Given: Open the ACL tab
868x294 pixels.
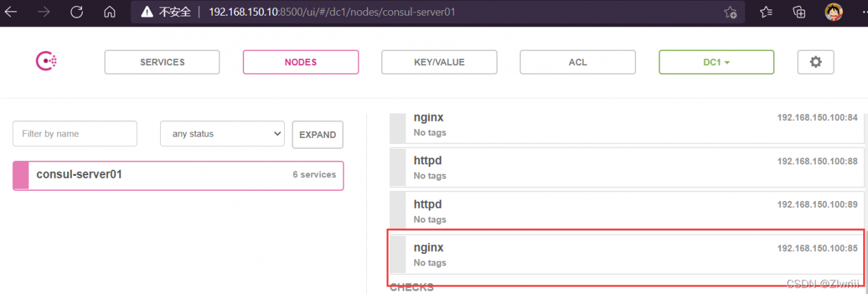Looking at the screenshot, I should click(578, 62).
